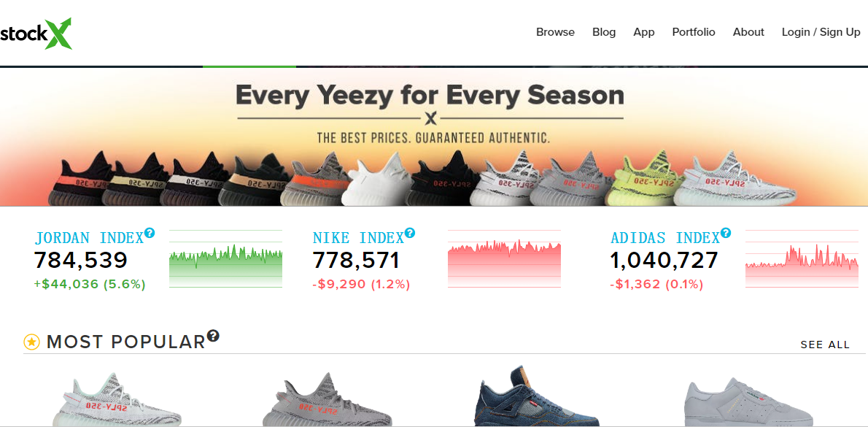Click the StockX logo
The image size is (868, 427).
coord(36,33)
